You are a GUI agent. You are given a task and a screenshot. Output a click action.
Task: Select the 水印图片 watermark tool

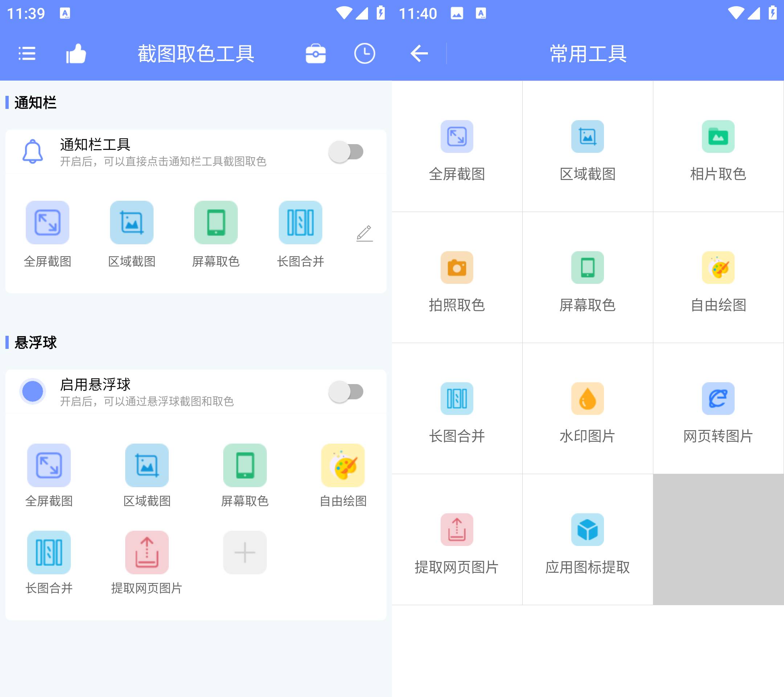coord(587,399)
